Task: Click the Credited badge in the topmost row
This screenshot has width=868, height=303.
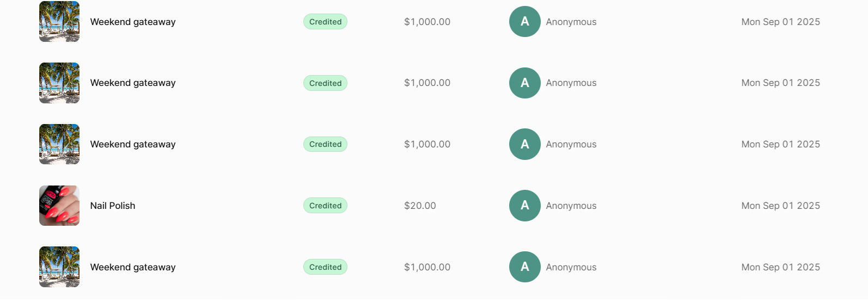Action: (x=325, y=22)
